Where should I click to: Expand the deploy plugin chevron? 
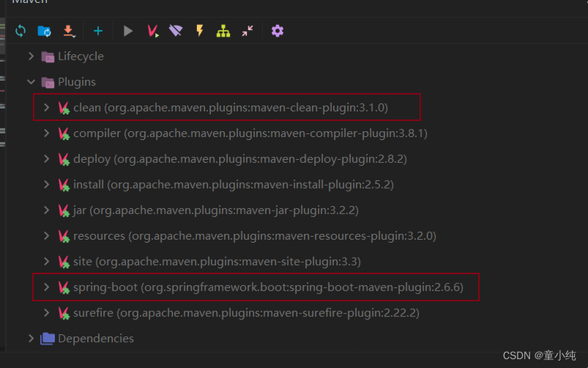pos(46,159)
